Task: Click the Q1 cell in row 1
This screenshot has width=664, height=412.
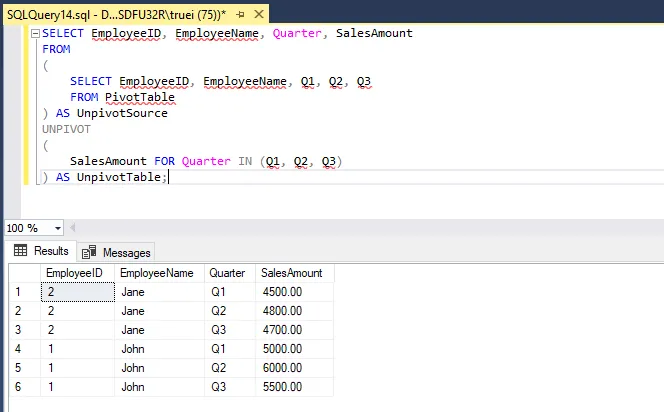Action: 230,292
